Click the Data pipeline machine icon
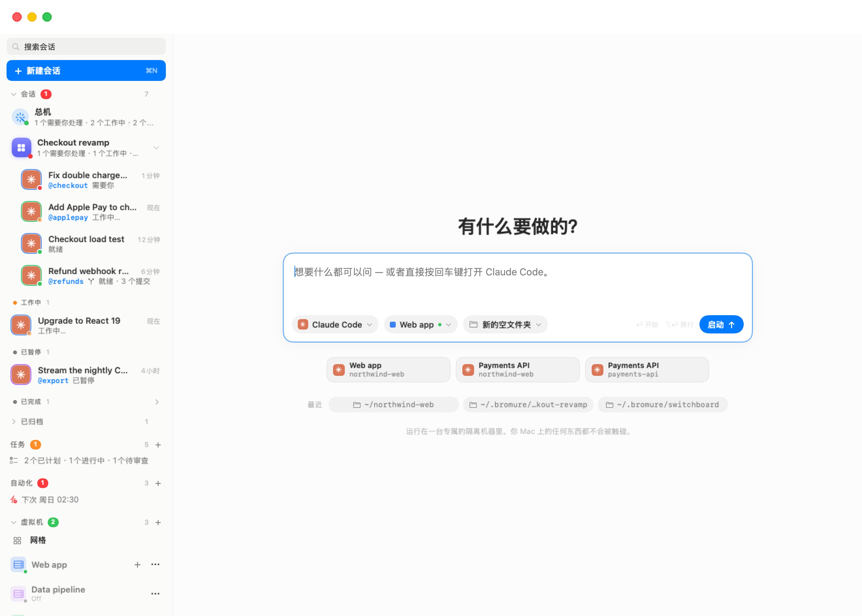Viewport: 862px width, 616px height. point(18,594)
